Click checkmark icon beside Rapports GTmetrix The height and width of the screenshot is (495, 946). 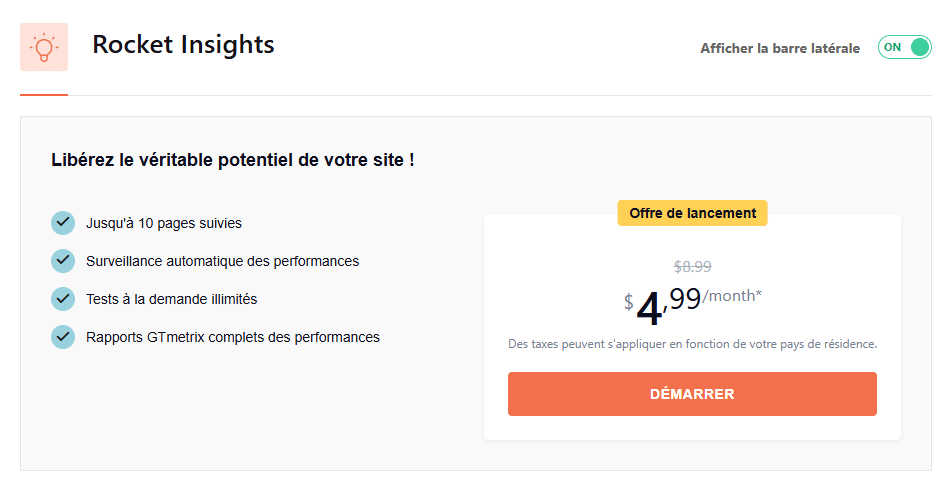click(63, 337)
